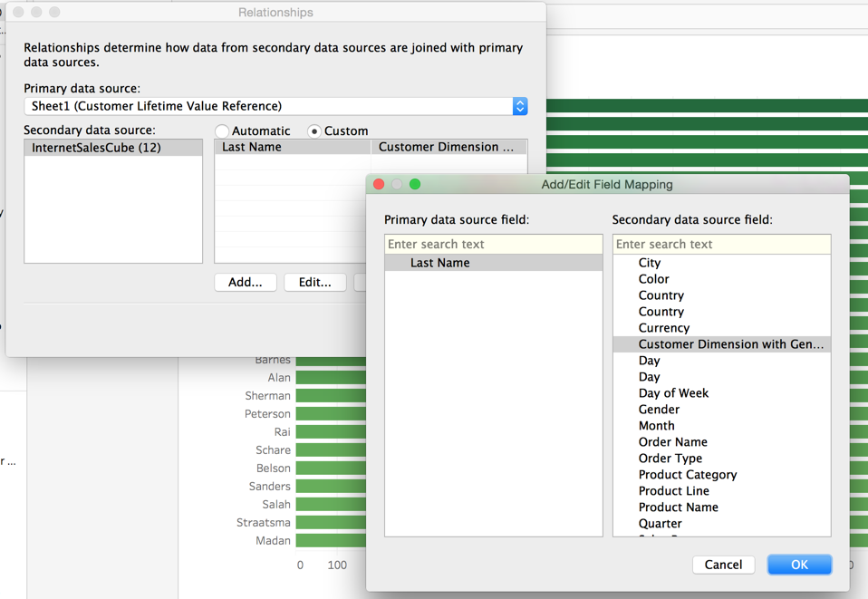Select InternetSalesCube (12) secondary data source
The width and height of the screenshot is (868, 599).
point(113,148)
